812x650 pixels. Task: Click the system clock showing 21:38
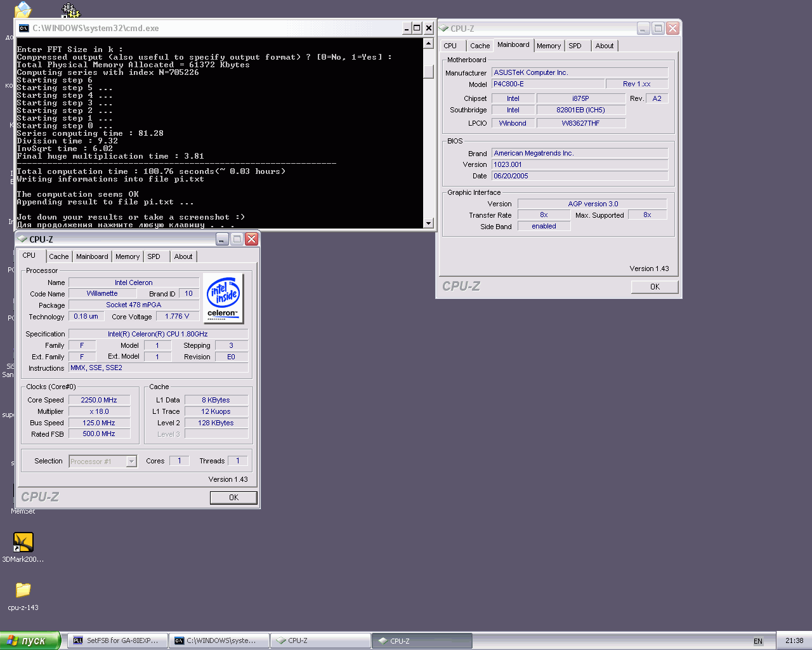(794, 640)
